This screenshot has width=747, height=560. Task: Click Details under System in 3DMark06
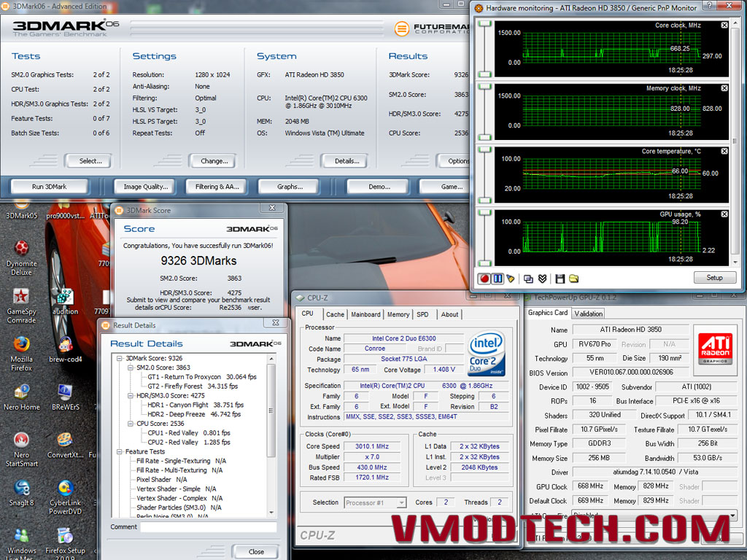(x=347, y=161)
